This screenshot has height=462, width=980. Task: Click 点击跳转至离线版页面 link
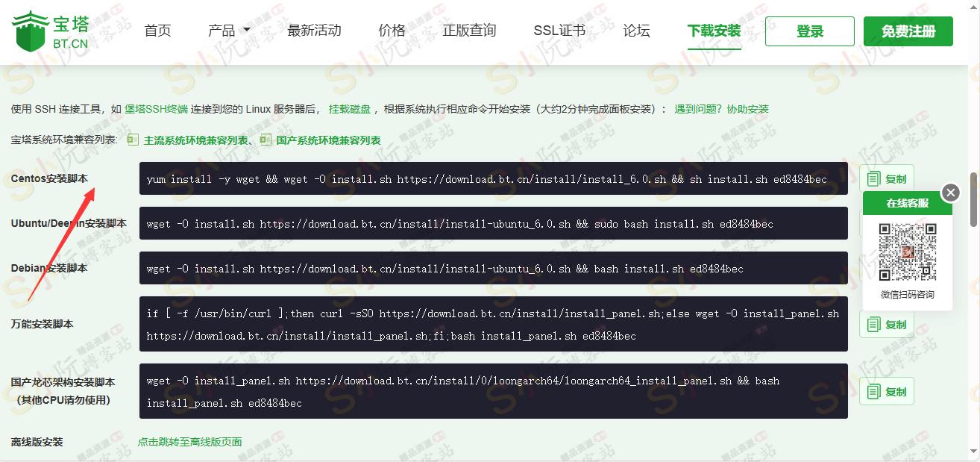click(x=190, y=442)
